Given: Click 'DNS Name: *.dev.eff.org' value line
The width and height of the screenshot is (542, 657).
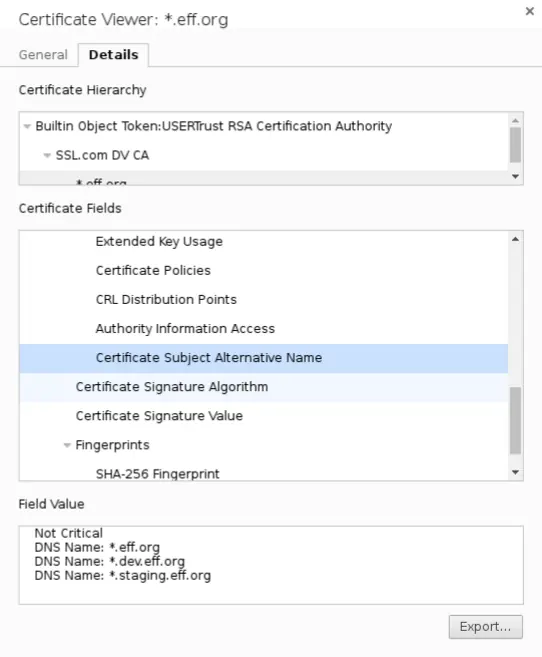Looking at the screenshot, I should (110, 561).
